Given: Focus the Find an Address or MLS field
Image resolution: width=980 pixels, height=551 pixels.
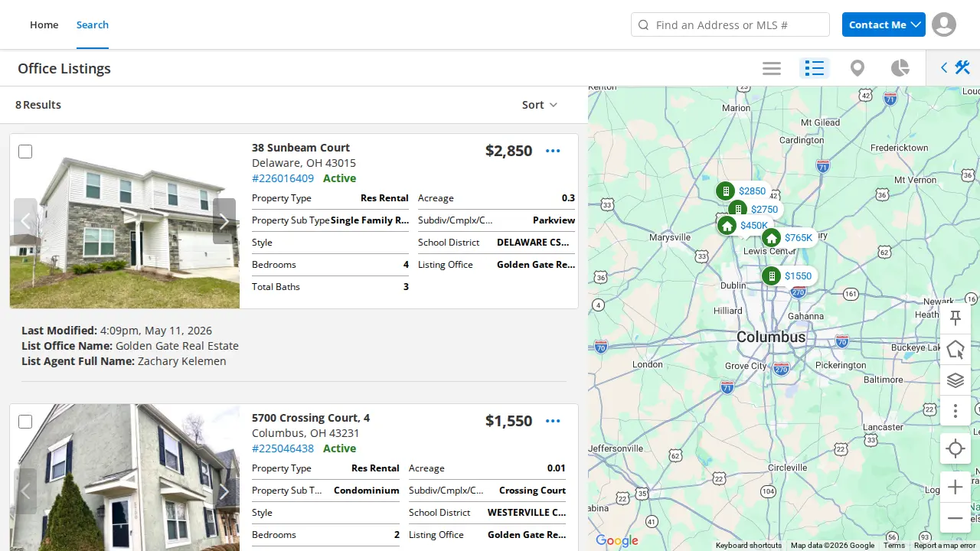Looking at the screenshot, I should pos(730,24).
